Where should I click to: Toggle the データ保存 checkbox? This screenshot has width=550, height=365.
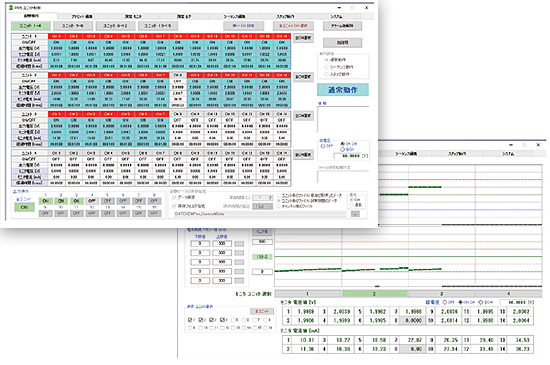click(x=175, y=197)
